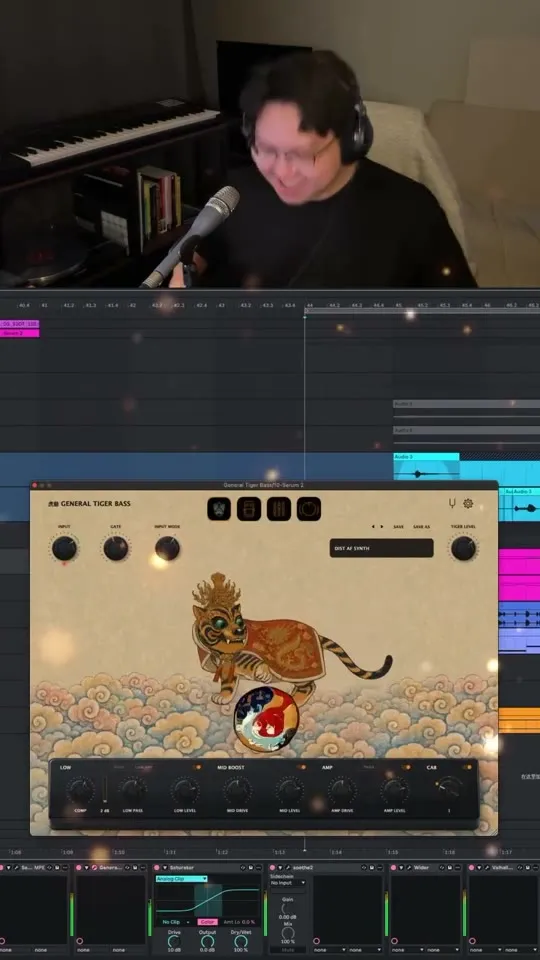Image resolution: width=540 pixels, height=960 pixels.
Task: Open the DIST AF SYNTH preset selector
Action: (x=381, y=548)
